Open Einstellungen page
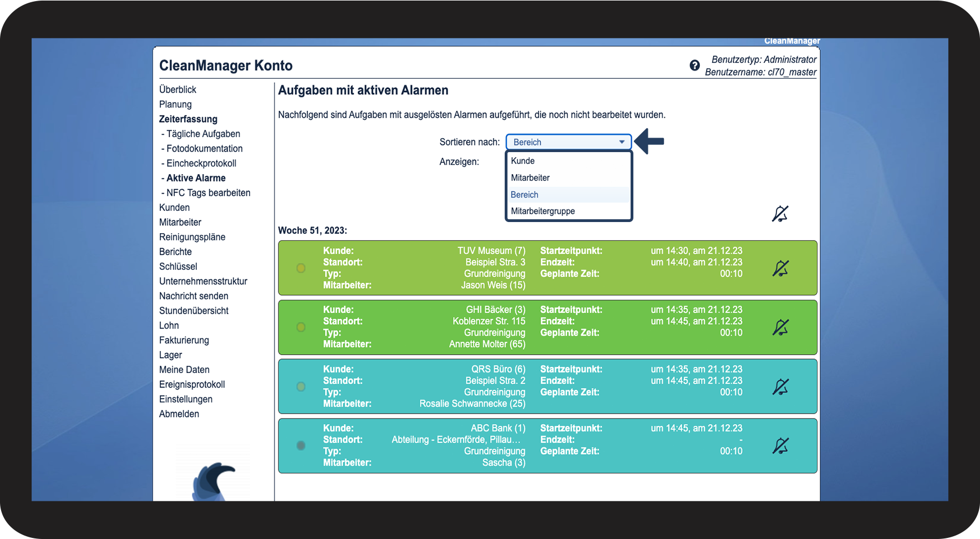980x539 pixels. click(186, 399)
